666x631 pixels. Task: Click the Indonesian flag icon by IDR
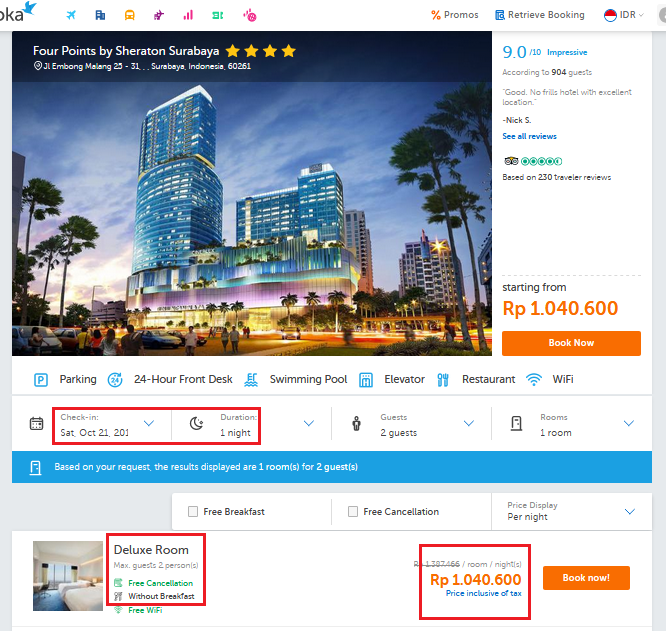610,15
